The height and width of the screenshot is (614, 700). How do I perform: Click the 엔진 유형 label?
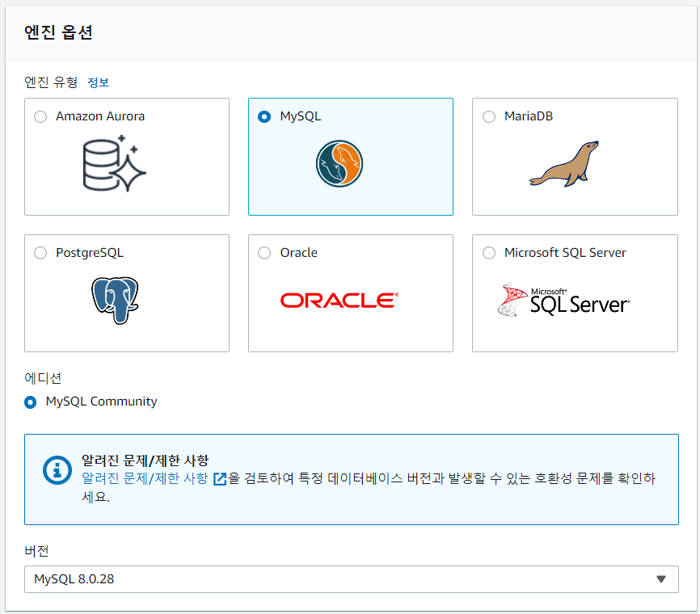[x=51, y=82]
